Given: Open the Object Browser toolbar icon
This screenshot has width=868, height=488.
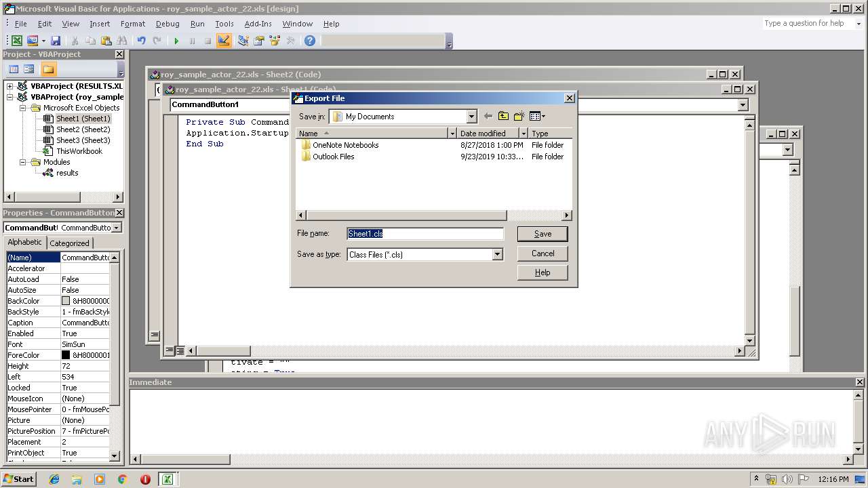Looking at the screenshot, I should pos(275,41).
